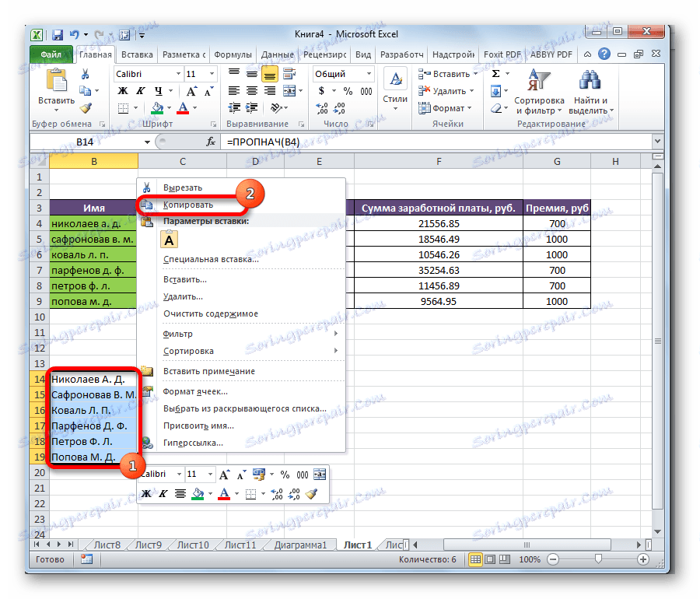
Task: Click the Excel help question mark icon
Action: [604, 54]
